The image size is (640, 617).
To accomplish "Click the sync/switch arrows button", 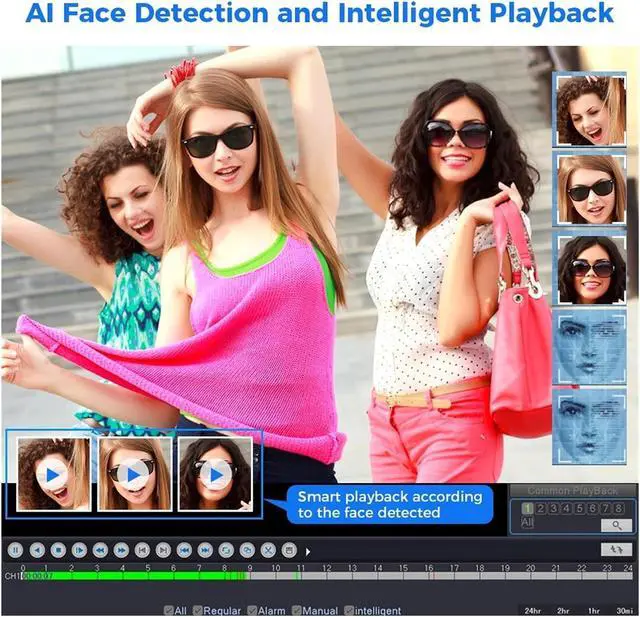I will click(616, 549).
